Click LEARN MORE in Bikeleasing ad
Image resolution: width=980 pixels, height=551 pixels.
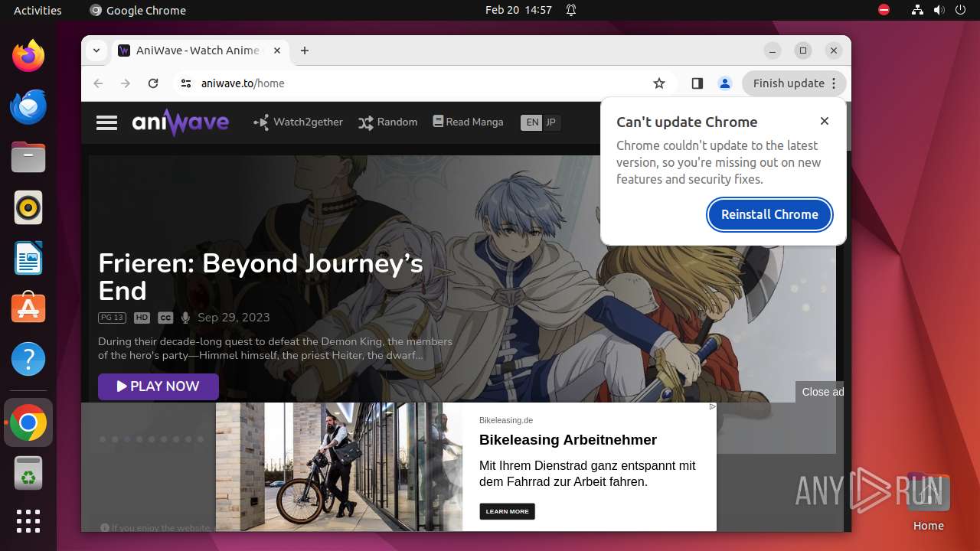coord(507,511)
